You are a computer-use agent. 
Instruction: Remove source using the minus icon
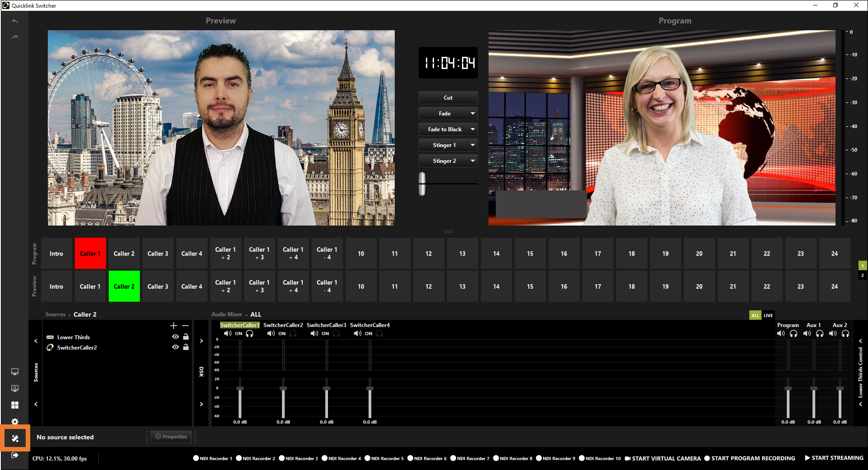click(185, 326)
